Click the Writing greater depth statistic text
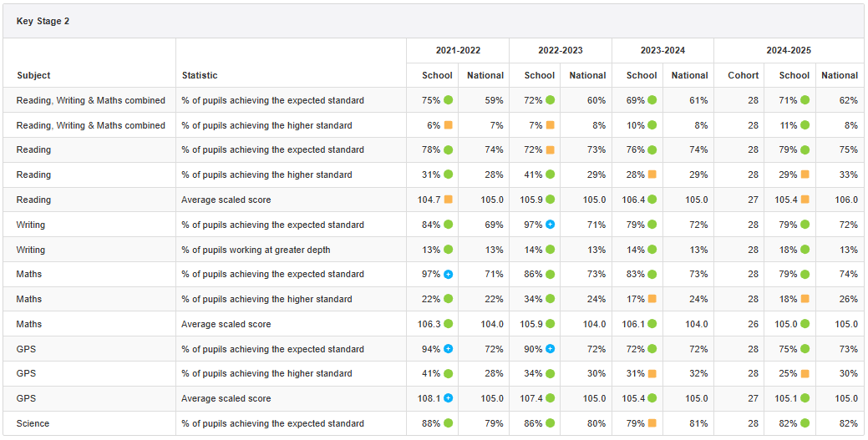 tap(256, 250)
